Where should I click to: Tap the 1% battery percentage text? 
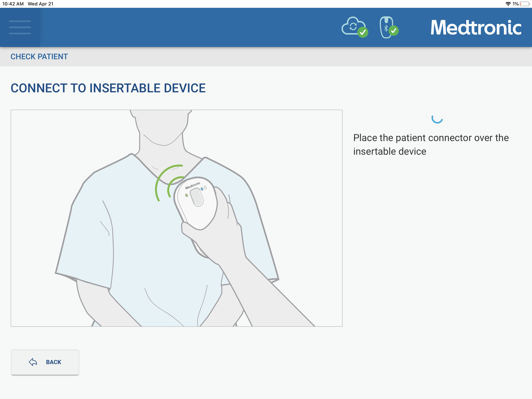tap(515, 4)
